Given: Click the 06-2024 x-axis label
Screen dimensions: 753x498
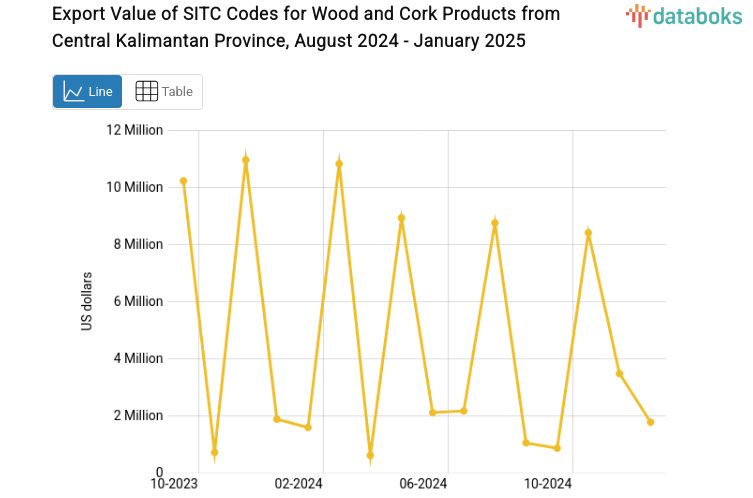Looking at the screenshot, I should point(423,484).
